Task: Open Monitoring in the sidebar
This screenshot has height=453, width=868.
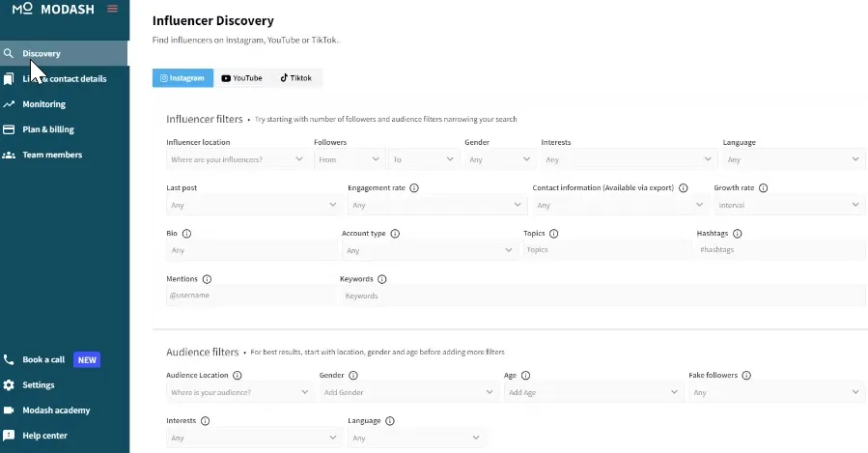Action: click(x=64, y=104)
